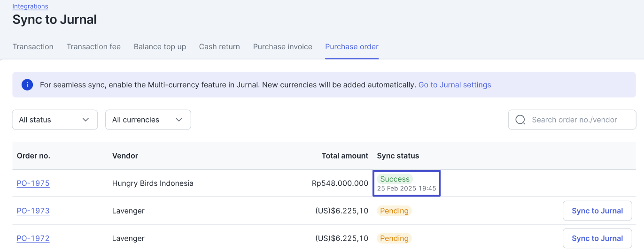Select the Purchase order tab

pyautogui.click(x=352, y=47)
